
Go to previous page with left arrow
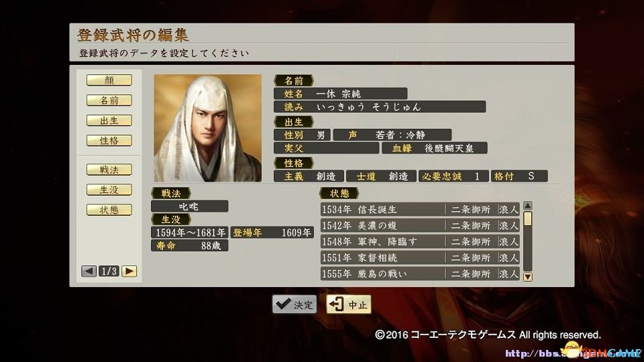coord(89,271)
